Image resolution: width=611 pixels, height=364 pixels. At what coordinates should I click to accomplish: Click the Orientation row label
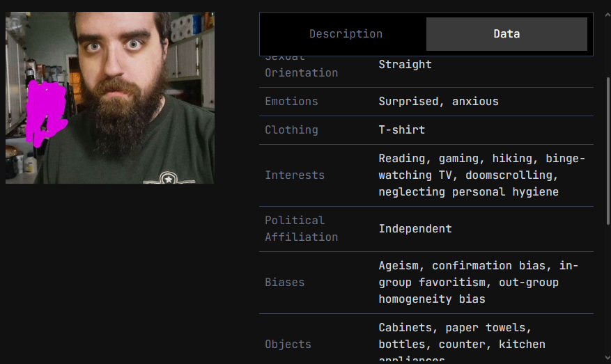(301, 72)
